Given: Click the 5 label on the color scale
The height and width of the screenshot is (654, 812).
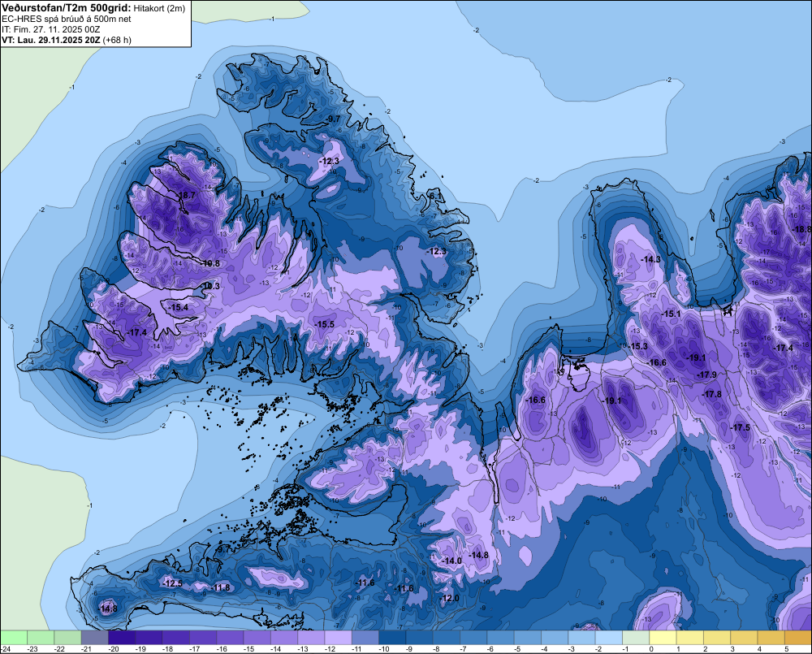Looking at the screenshot, I should pyautogui.click(x=786, y=649).
